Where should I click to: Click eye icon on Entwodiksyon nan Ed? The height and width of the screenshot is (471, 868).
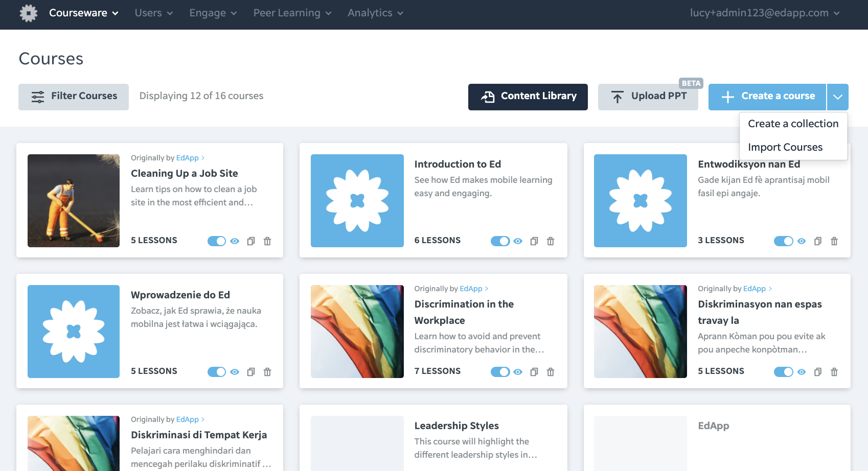802,241
